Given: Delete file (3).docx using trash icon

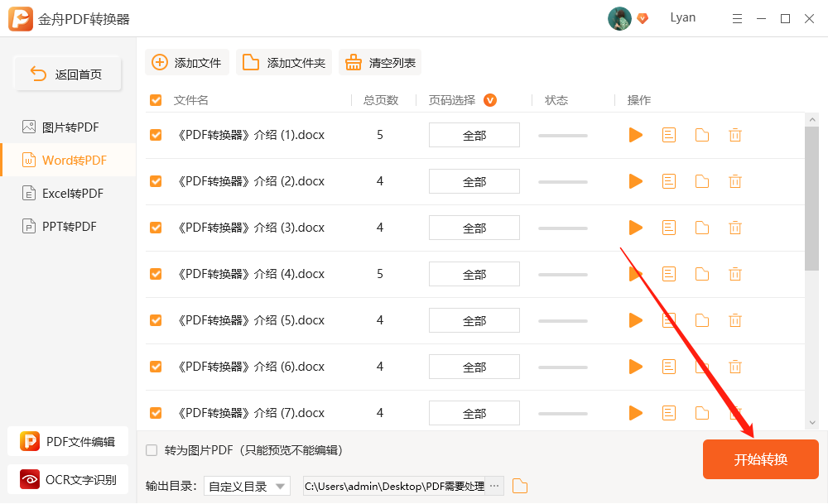Looking at the screenshot, I should (735, 228).
